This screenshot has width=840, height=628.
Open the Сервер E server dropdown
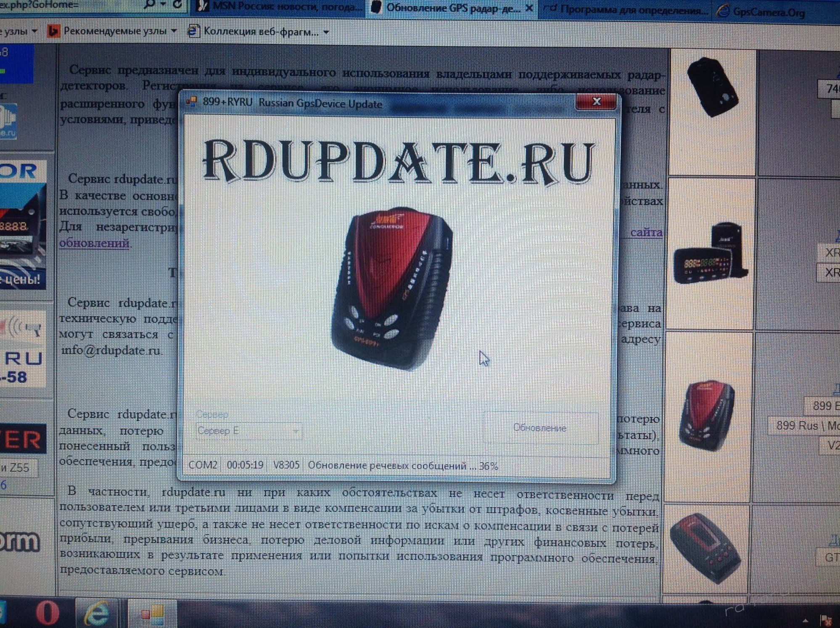click(x=248, y=431)
